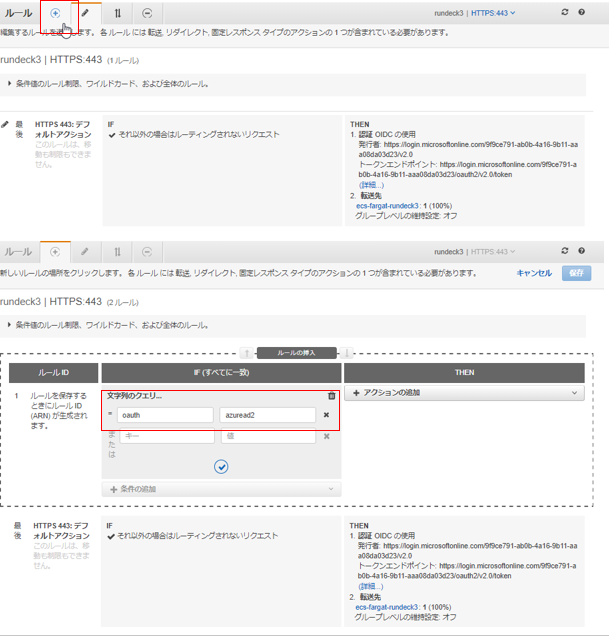Click the IF (すべてに一致) column header
The height and width of the screenshot is (636, 609).
(221, 373)
